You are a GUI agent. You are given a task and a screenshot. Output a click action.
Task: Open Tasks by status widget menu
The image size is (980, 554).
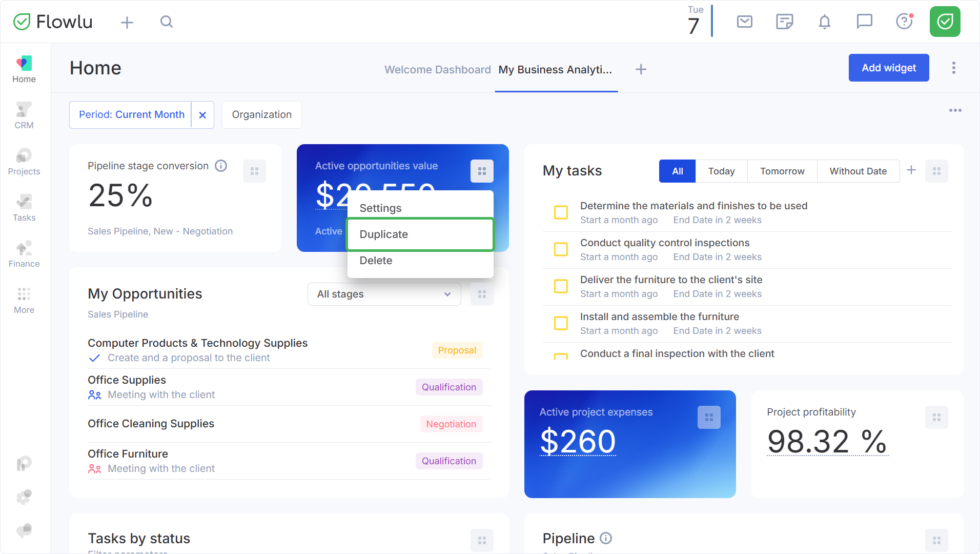(482, 541)
